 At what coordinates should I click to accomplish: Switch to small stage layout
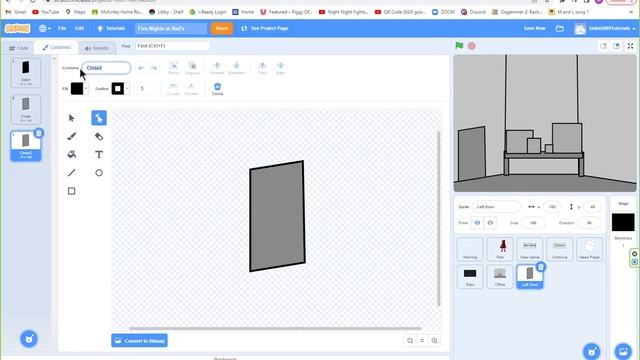(603, 46)
